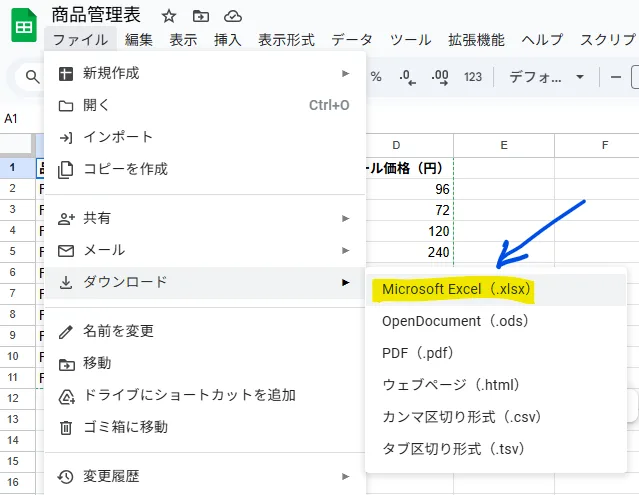
Task: Check the cloud save status icon
Action: pyautogui.click(x=233, y=16)
